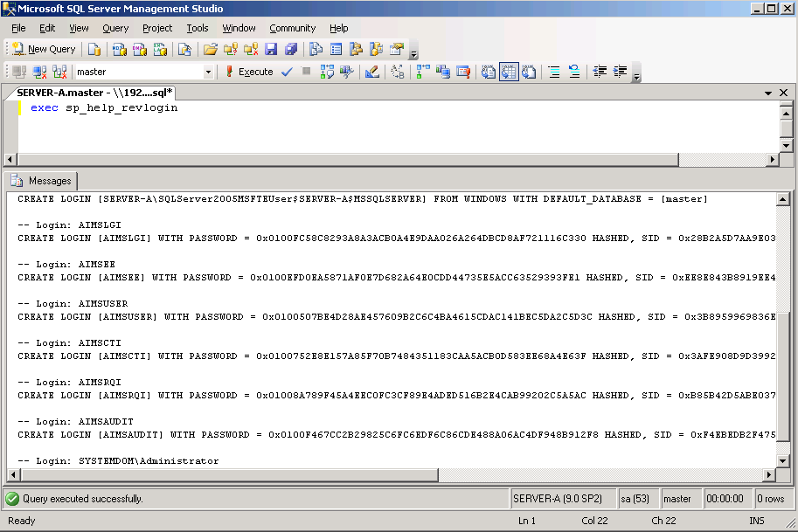Click the Messages pane horizontal scrollbar
The image size is (798, 532).
coord(219,473)
